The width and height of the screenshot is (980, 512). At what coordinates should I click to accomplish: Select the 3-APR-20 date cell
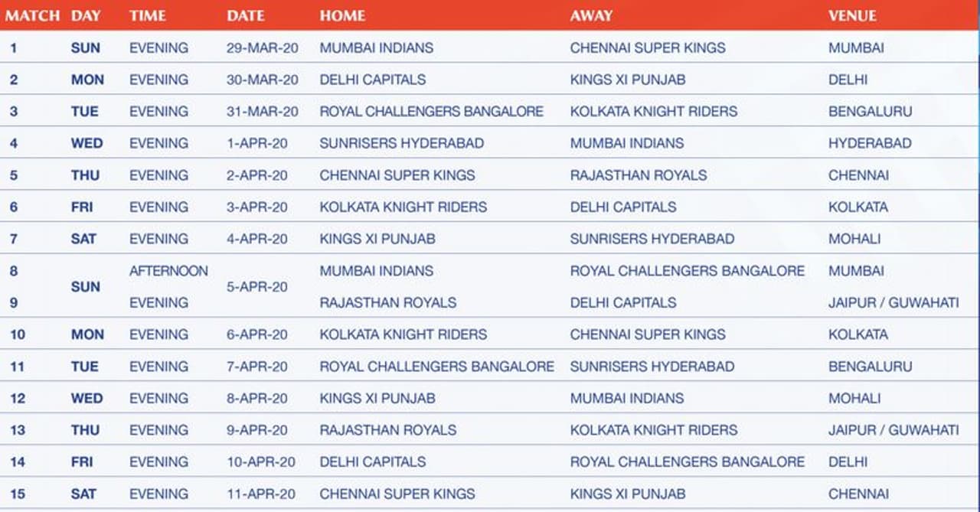tap(257, 207)
